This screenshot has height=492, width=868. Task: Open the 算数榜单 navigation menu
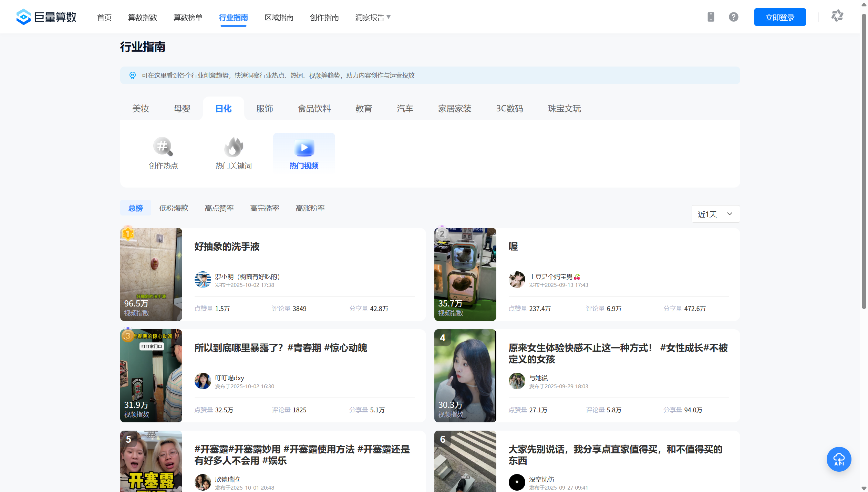(x=188, y=17)
